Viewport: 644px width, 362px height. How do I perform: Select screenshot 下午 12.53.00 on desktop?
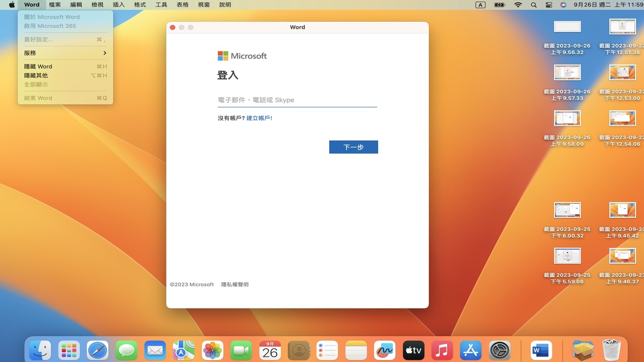click(x=622, y=83)
